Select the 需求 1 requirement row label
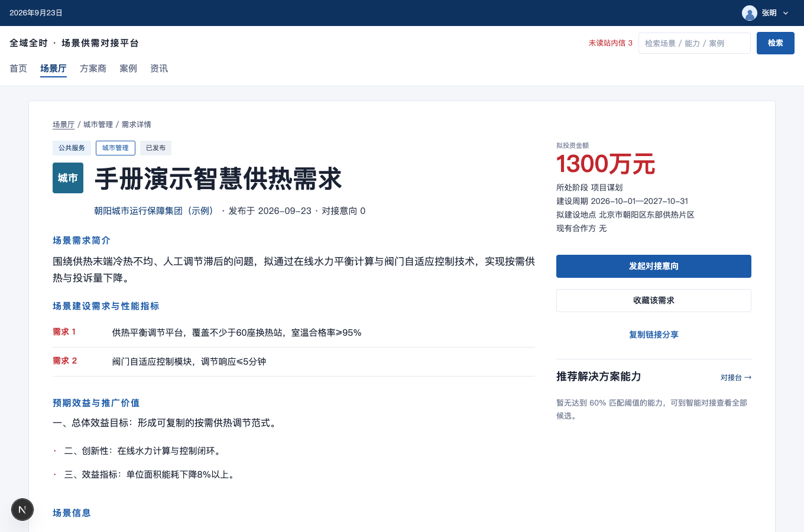The height and width of the screenshot is (532, 804). coord(64,332)
